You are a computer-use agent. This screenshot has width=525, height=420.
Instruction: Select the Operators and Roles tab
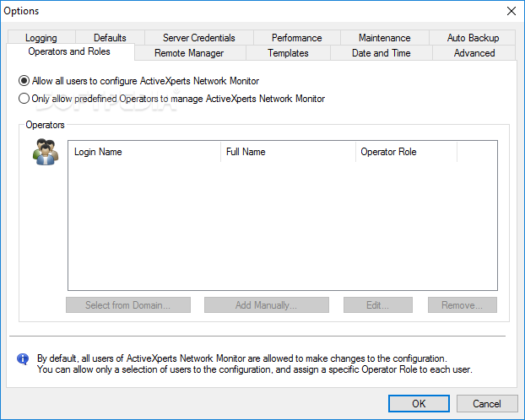[69, 51]
